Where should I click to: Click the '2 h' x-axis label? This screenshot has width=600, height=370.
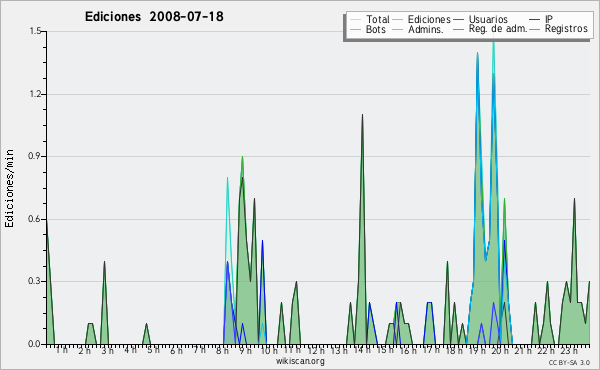click(85, 350)
